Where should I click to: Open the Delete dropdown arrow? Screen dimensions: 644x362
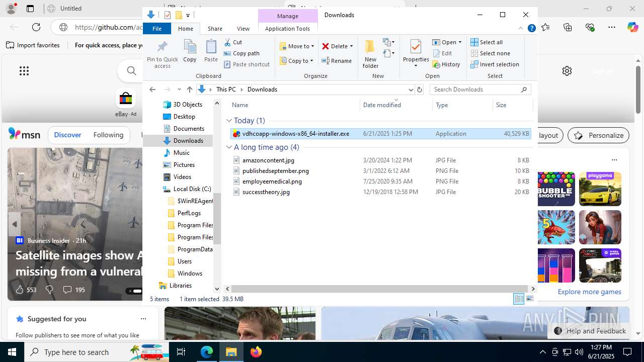tap(351, 46)
